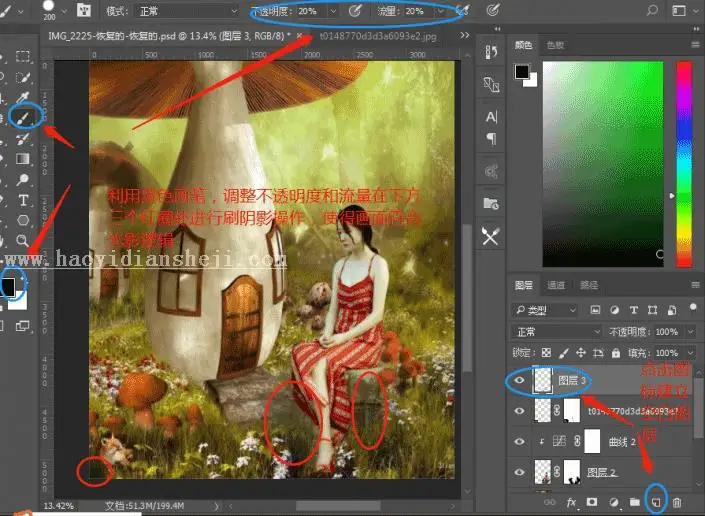This screenshot has height=516, width=705.
Task: Create a new layer
Action: pyautogui.click(x=656, y=502)
